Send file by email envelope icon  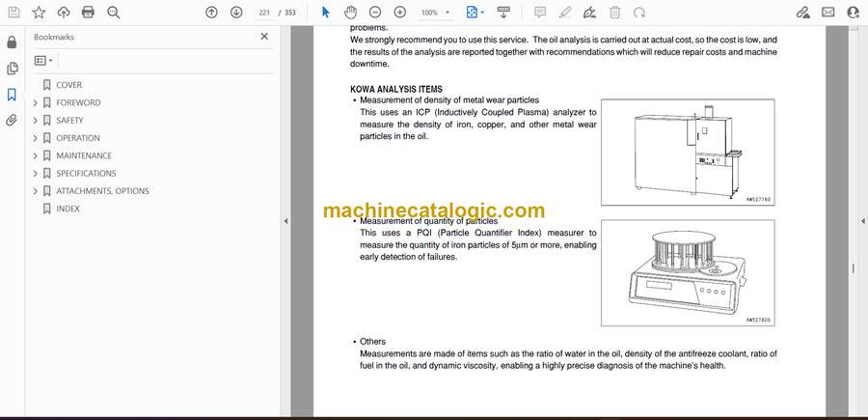828,13
